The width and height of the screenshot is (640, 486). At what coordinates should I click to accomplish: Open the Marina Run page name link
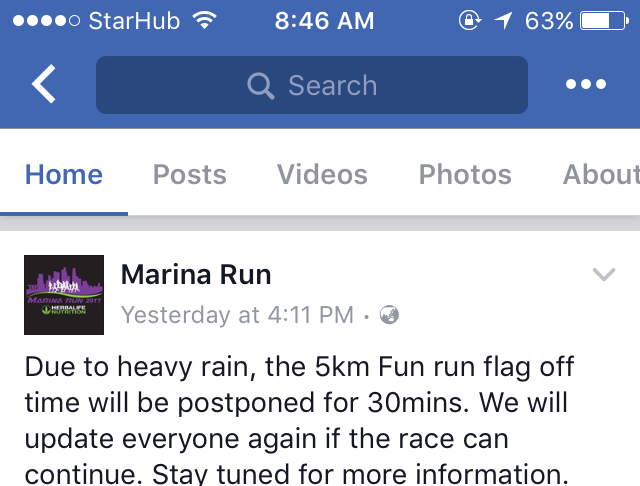196,275
